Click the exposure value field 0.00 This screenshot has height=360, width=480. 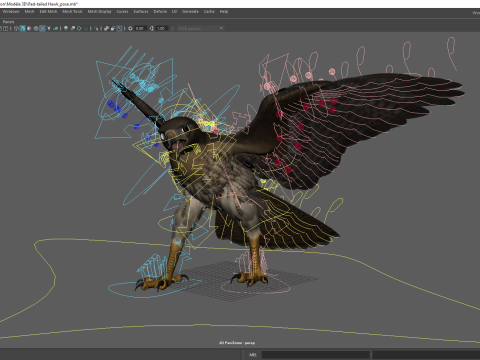click(x=140, y=28)
